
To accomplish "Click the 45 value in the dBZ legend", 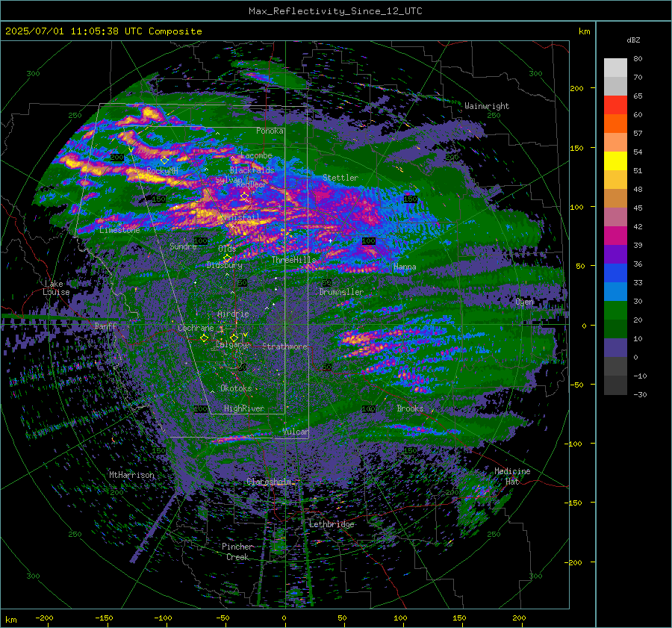I will (x=638, y=208).
